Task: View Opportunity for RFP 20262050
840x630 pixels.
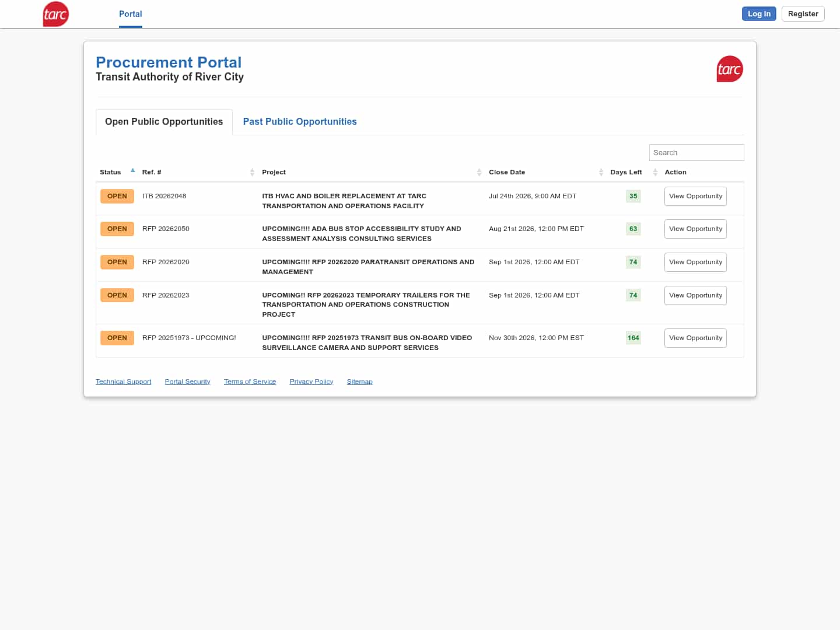Action: [695, 229]
